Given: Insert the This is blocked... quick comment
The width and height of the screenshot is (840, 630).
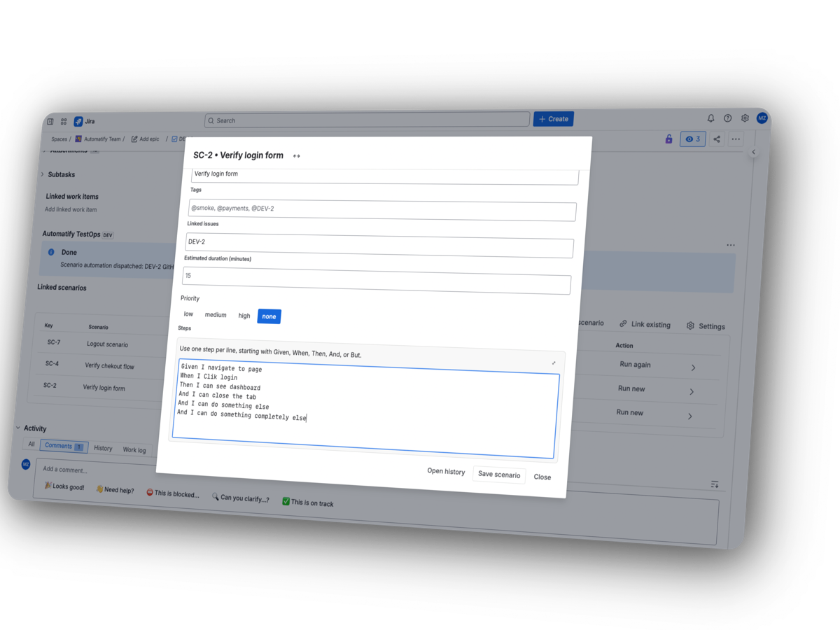Looking at the screenshot, I should pyautogui.click(x=173, y=493).
